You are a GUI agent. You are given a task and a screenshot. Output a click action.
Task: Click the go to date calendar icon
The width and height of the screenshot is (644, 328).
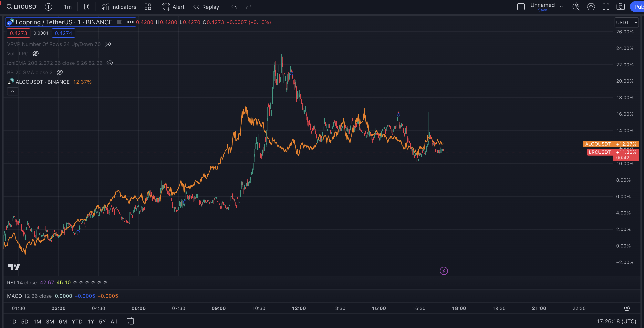[x=130, y=321]
